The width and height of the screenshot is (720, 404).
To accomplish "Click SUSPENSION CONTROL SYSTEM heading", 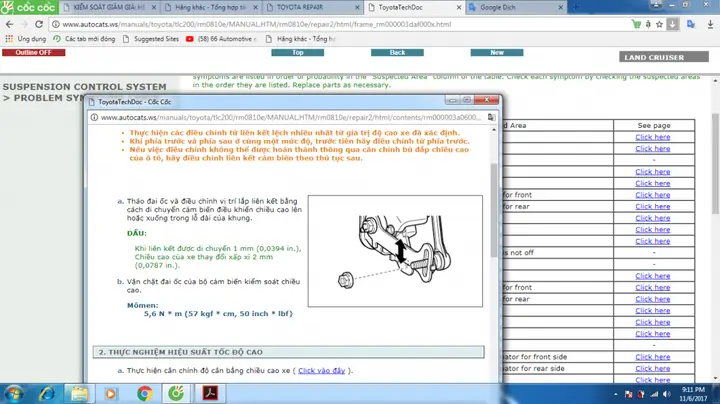I will coord(84,87).
